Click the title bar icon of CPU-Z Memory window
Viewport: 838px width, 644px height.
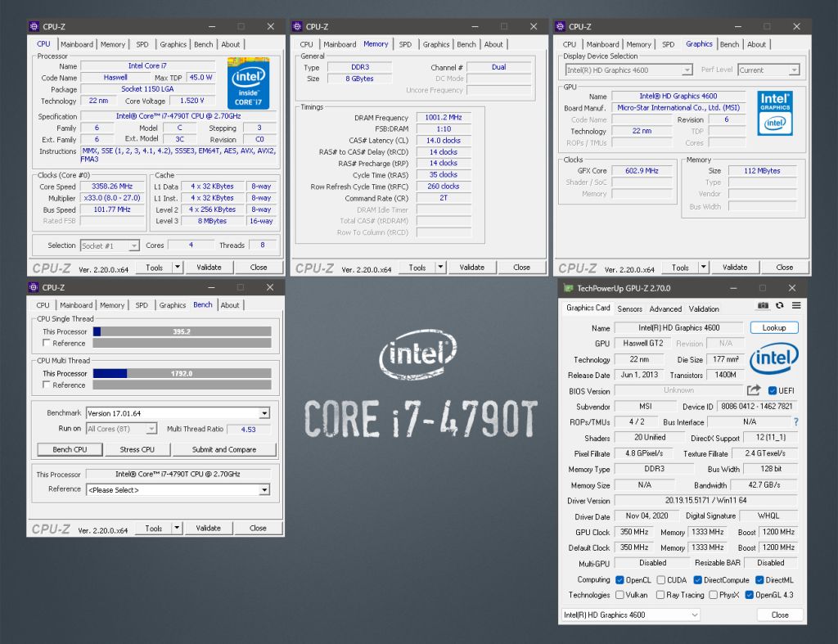297,26
